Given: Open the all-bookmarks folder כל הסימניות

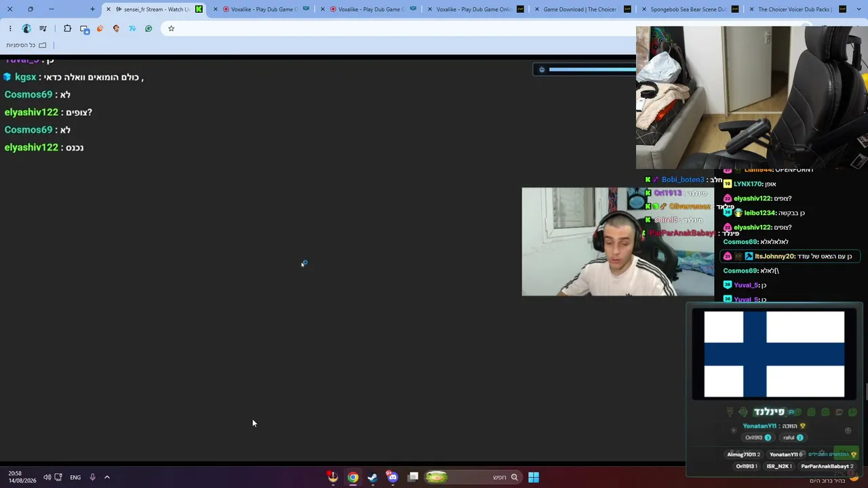Looking at the screenshot, I should coord(26,45).
